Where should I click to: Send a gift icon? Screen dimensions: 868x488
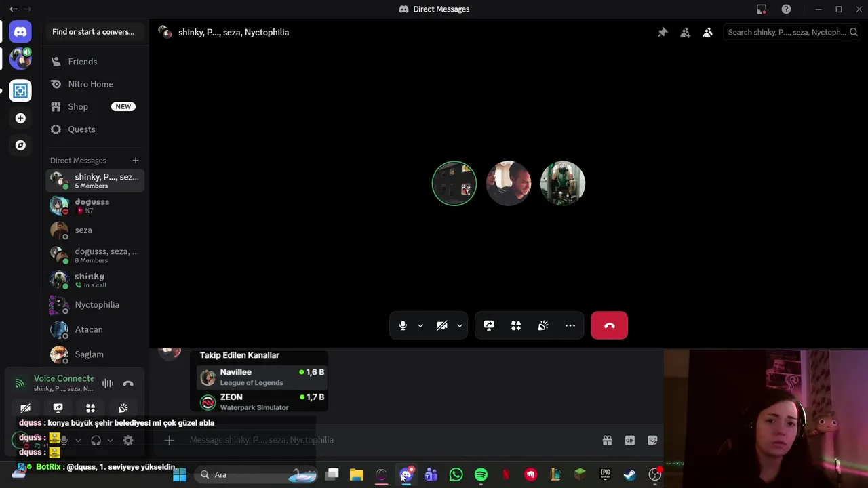click(x=607, y=441)
